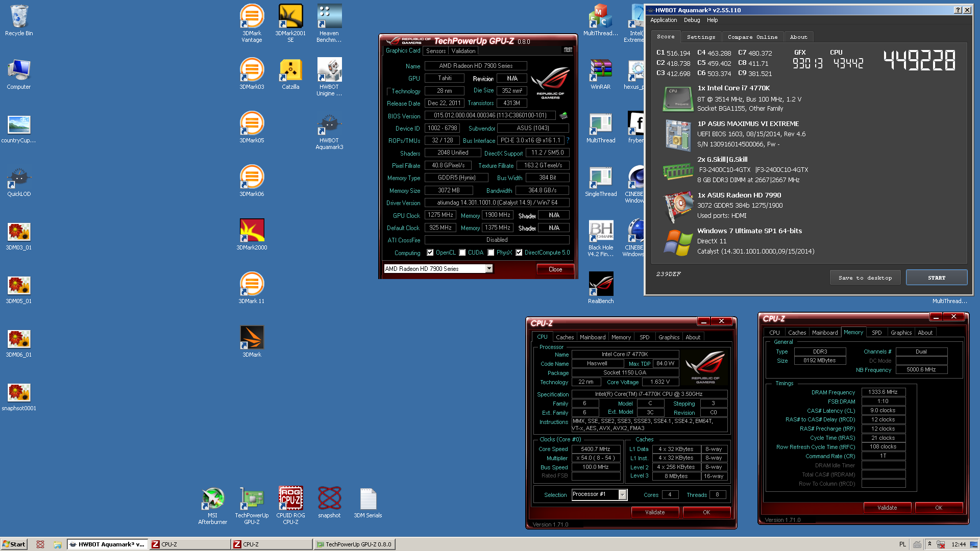Image resolution: width=980 pixels, height=551 pixels.
Task: Open Heaven Benchmark shortcut
Action: [329, 24]
